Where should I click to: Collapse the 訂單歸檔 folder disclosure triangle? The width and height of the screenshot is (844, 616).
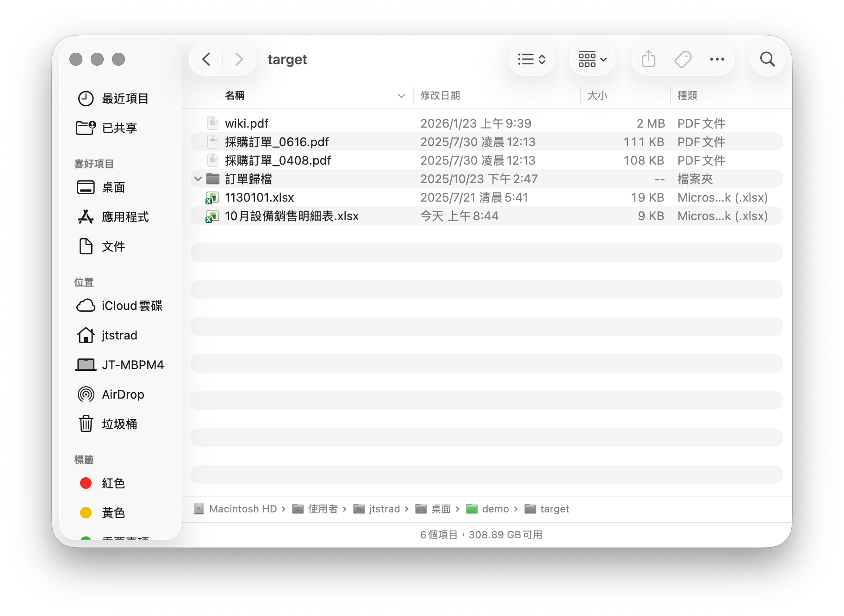[x=198, y=179]
